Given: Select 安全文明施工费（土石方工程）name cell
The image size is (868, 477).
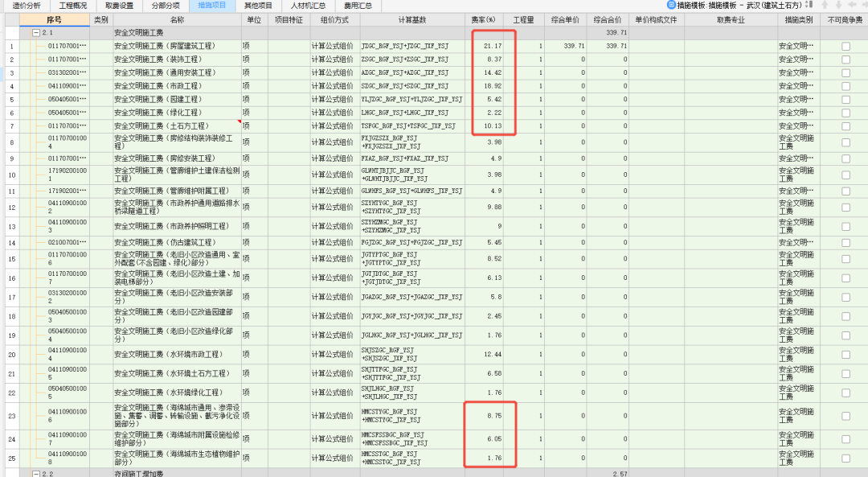Looking at the screenshot, I should [x=177, y=125].
